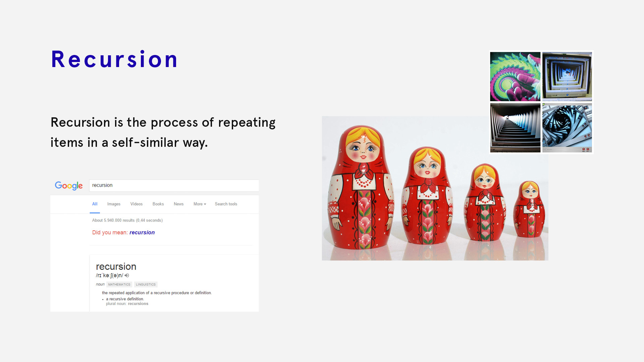Select the All search tab

click(95, 204)
